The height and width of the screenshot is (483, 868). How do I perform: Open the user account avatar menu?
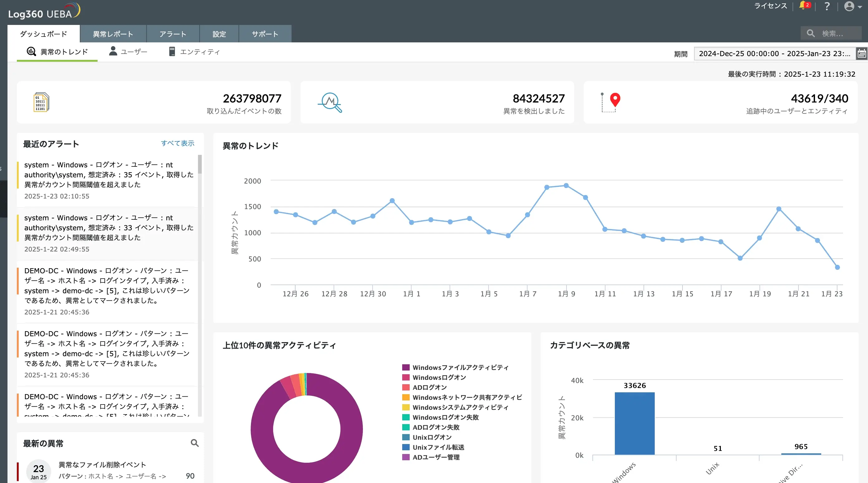(x=852, y=6)
